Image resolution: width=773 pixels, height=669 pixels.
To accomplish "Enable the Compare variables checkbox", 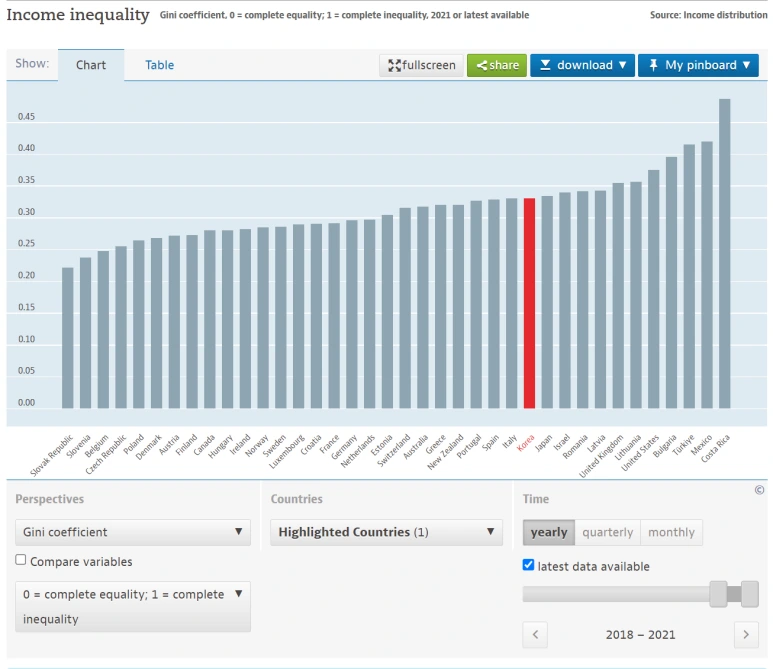I will pos(21,560).
